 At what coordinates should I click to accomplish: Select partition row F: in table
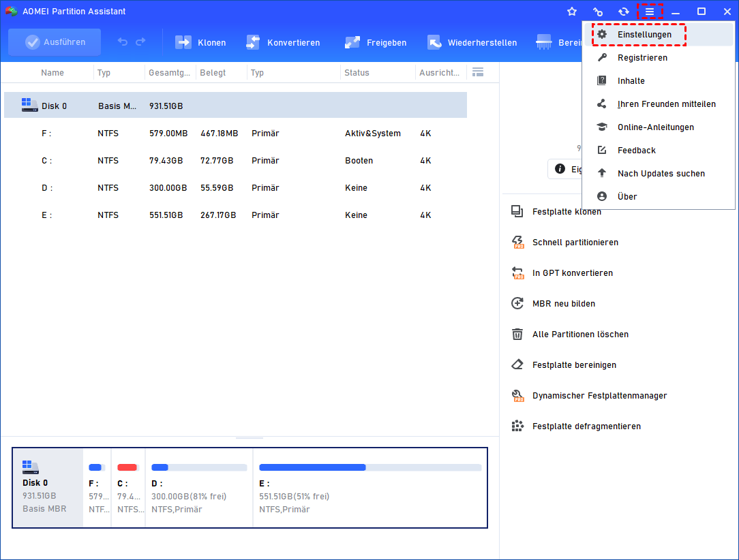coord(235,134)
